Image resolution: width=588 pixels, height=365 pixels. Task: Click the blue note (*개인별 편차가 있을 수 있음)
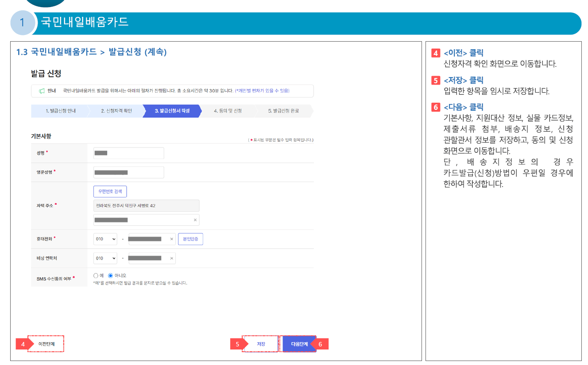[x=262, y=91]
